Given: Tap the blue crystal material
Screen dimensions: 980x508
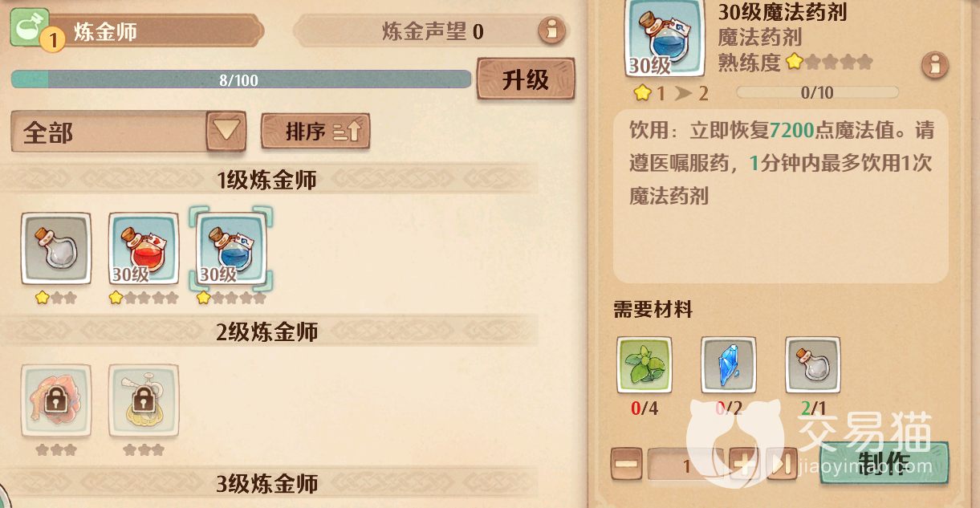Looking at the screenshot, I should click(x=729, y=364).
